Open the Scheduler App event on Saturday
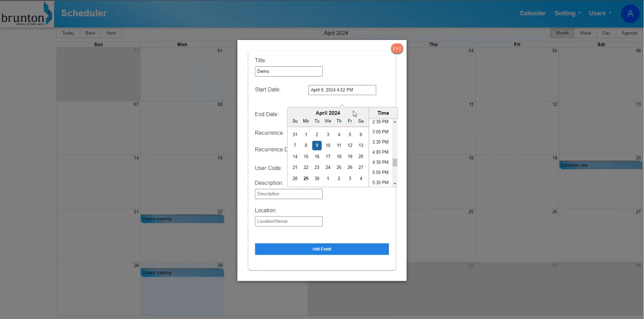This screenshot has width=644, height=319. click(x=600, y=165)
